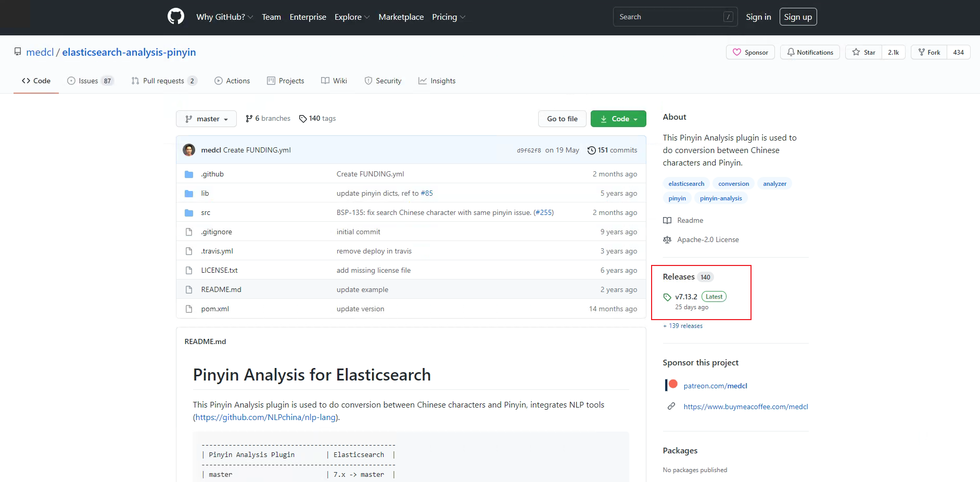
Task: Click the elasticsearch topic tag
Action: (x=686, y=184)
